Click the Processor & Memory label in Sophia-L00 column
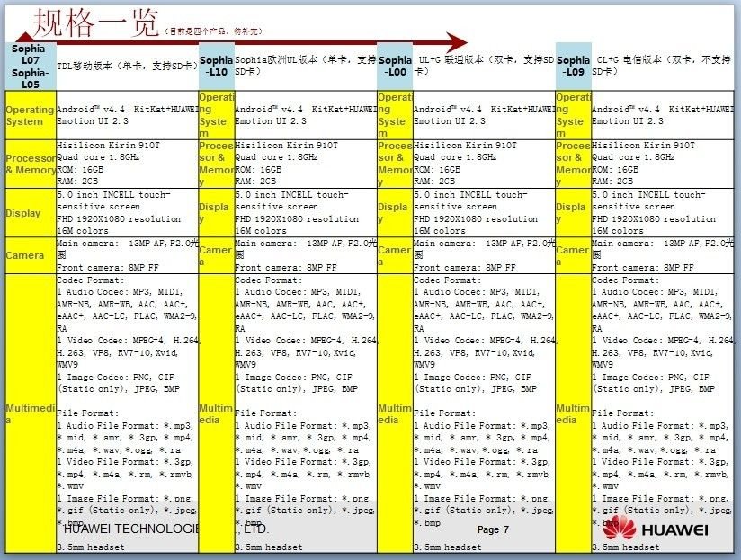741x560 pixels. click(395, 164)
